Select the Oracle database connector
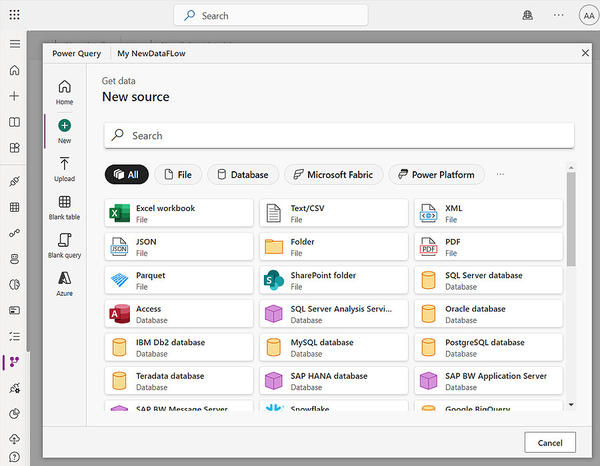 pyautogui.click(x=488, y=314)
